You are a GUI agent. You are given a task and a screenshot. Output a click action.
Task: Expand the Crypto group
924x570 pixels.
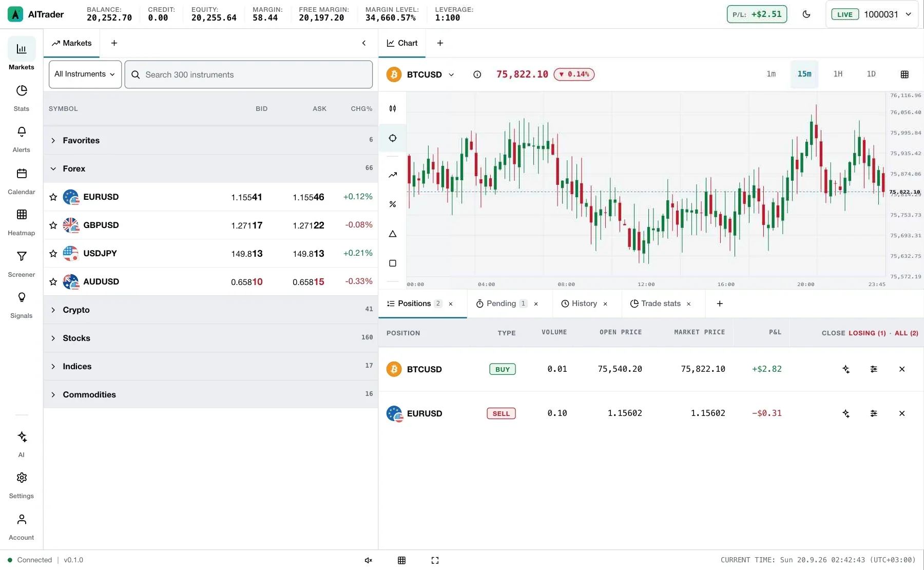(x=210, y=310)
